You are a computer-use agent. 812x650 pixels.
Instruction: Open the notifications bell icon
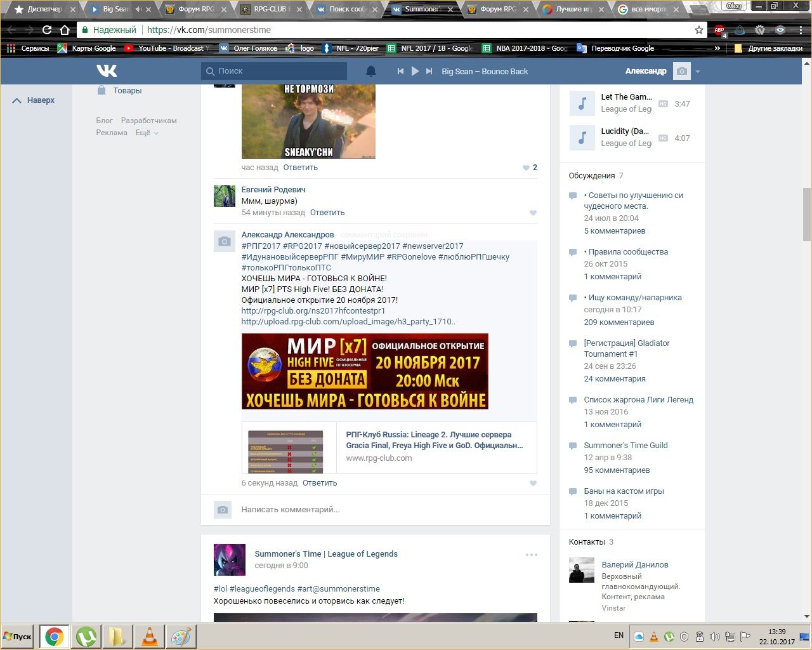tap(371, 71)
